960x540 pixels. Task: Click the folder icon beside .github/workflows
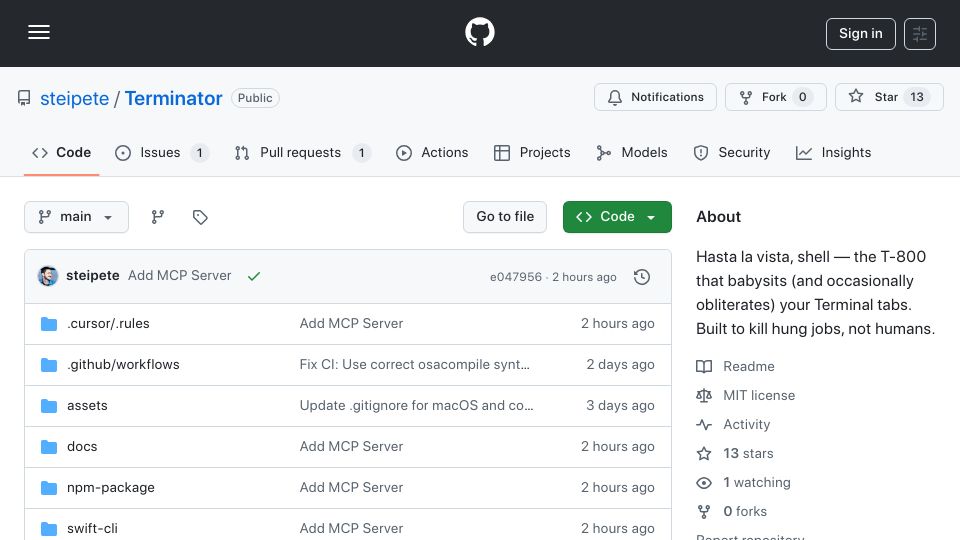[49, 365]
